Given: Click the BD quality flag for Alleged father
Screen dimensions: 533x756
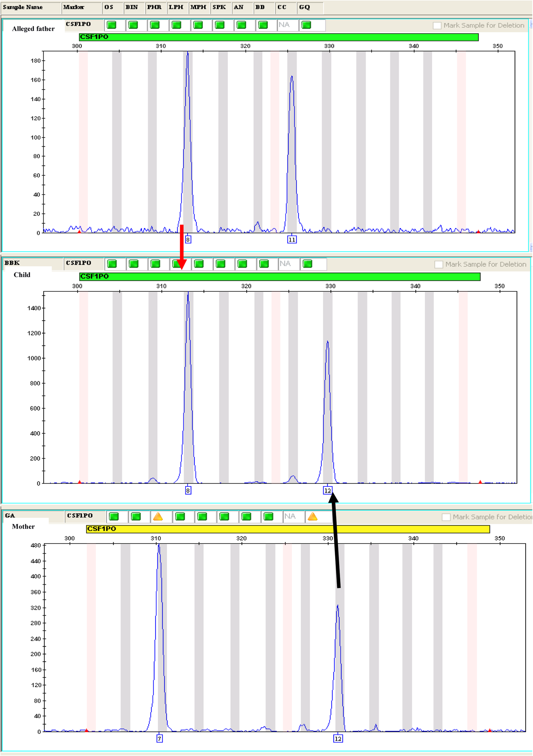Looking at the screenshot, I should [263, 25].
